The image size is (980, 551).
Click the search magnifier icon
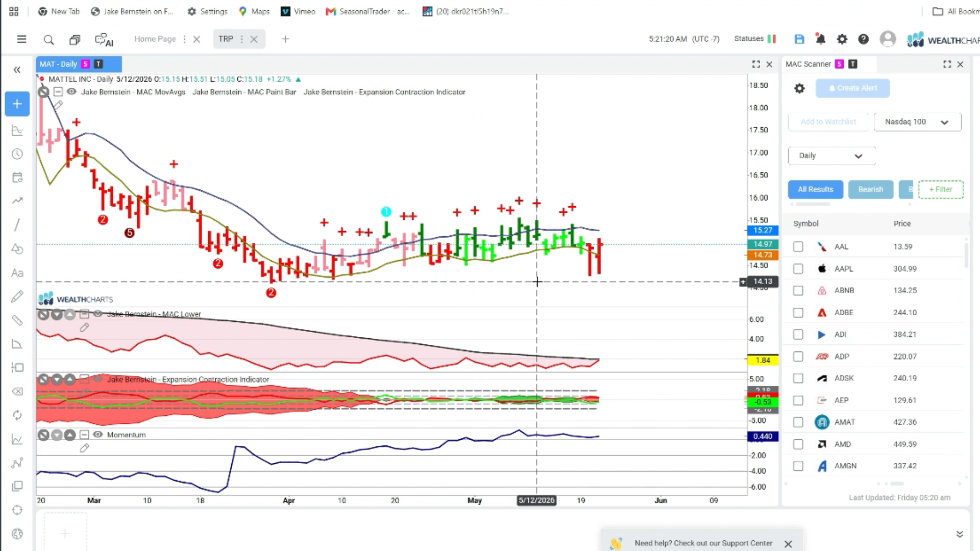point(48,39)
